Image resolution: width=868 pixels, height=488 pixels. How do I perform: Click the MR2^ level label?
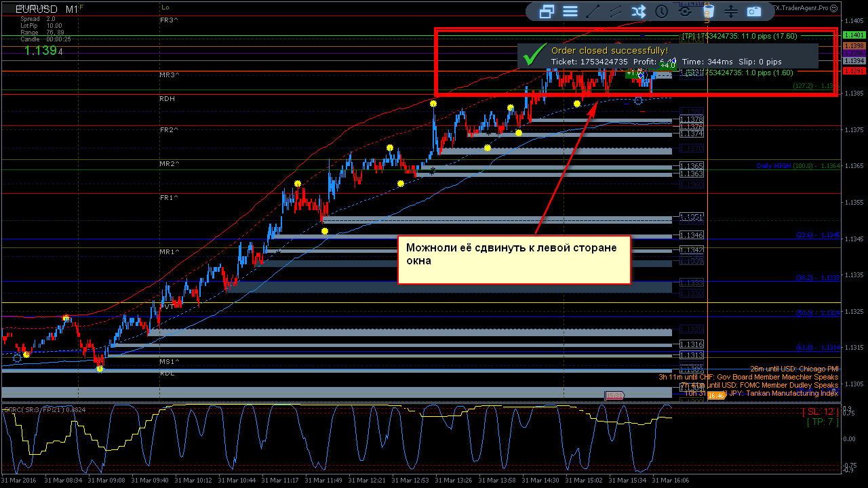click(x=169, y=163)
